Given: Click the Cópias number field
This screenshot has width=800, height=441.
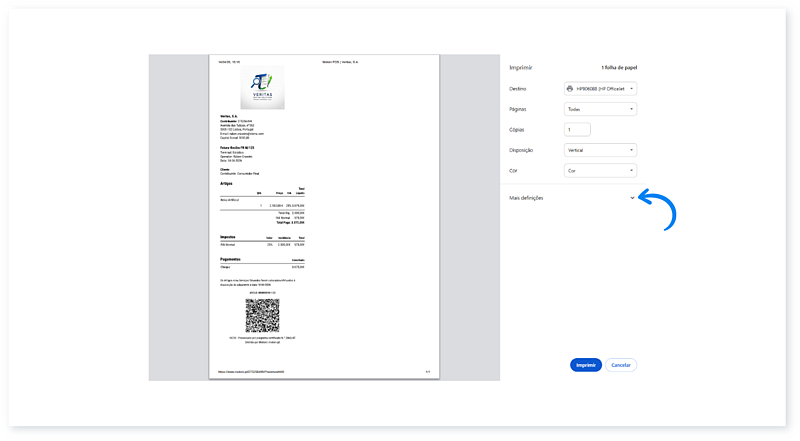Looking at the screenshot, I should 577,130.
